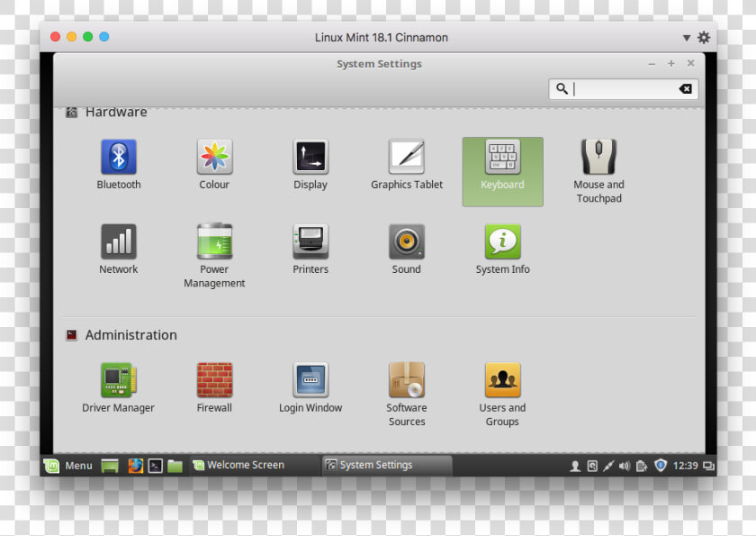Viewport: 756px width, 536px height.
Task: Open Printers settings
Action: click(x=310, y=250)
